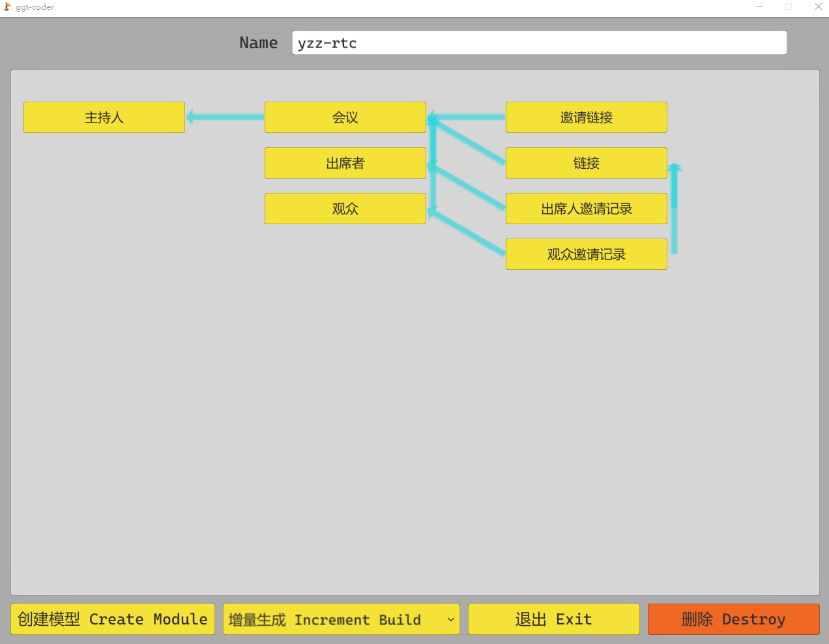Screen dimensions: 829x644
Task: Select the 观众邀请记录 node
Action: tap(586, 254)
